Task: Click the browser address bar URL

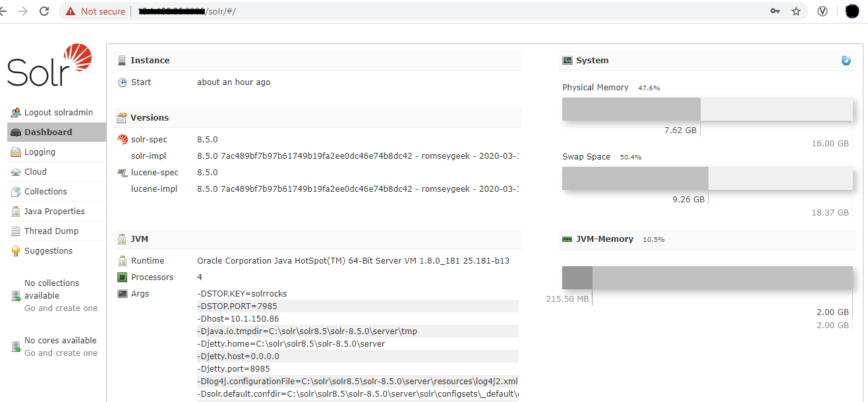Action: coord(395,11)
